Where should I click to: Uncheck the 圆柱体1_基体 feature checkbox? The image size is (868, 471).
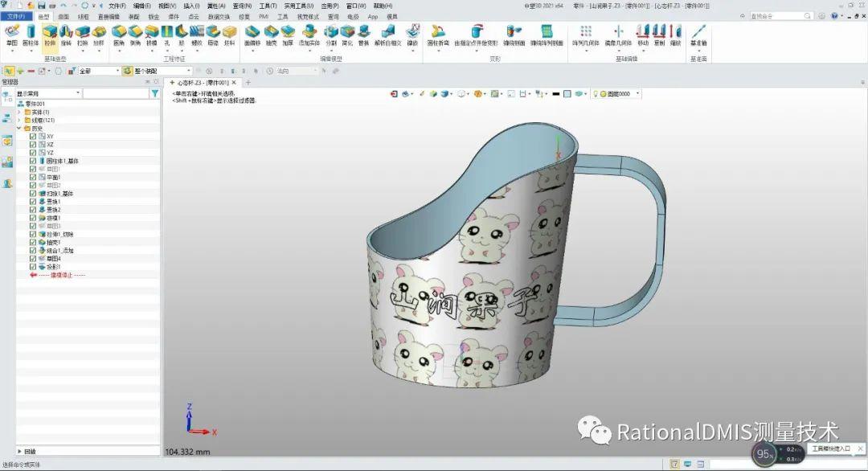[33, 161]
